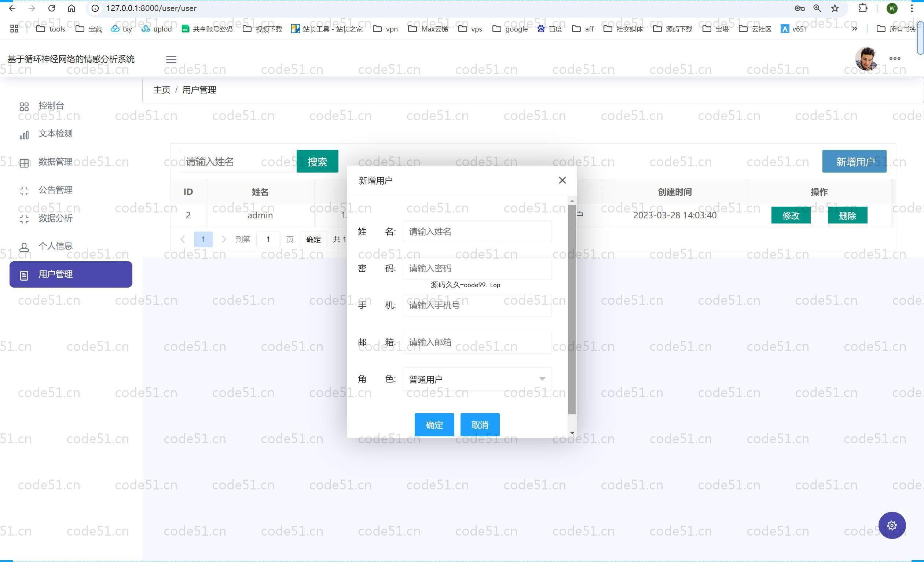924x562 pixels.
Task: Open the browser three-dot menu
Action: click(x=912, y=8)
